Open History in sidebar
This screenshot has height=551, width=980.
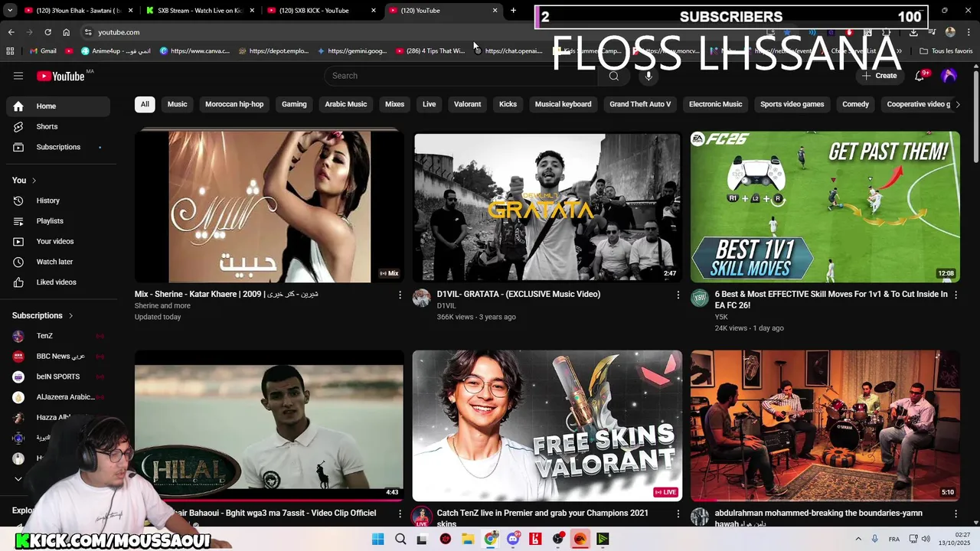pyautogui.click(x=58, y=201)
